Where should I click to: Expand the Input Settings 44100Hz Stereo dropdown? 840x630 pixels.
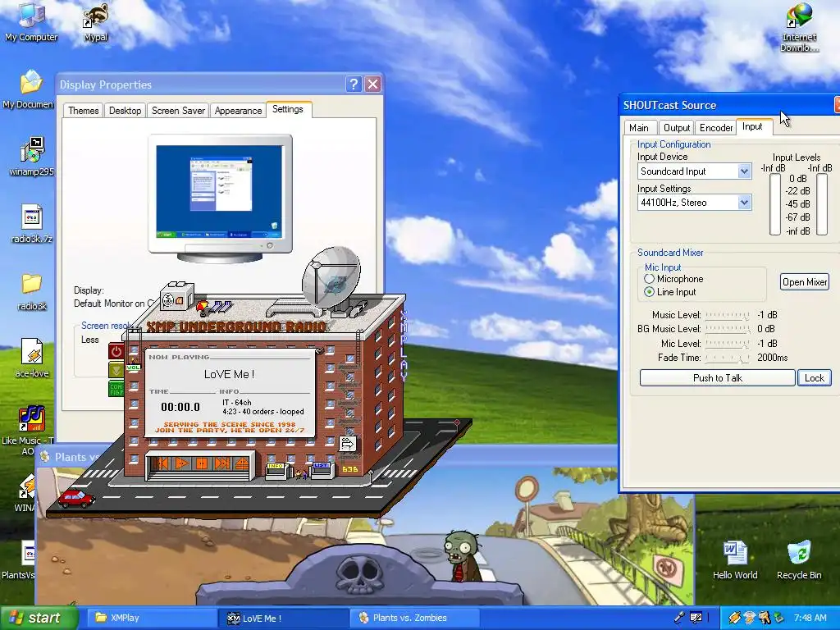[x=743, y=203]
